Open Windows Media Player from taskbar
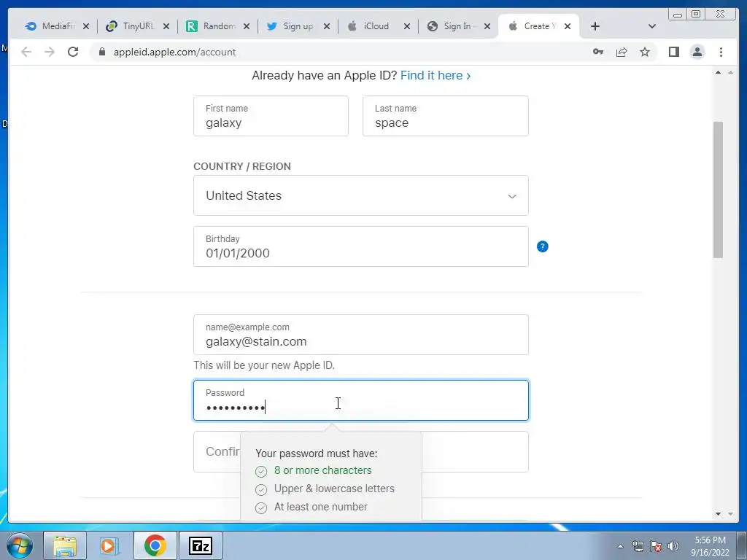747x560 pixels. click(109, 545)
